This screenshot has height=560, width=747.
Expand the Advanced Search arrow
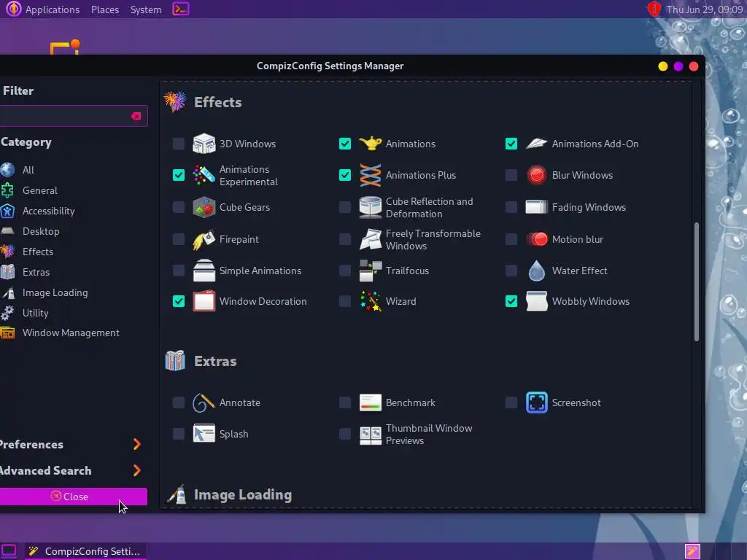point(136,470)
